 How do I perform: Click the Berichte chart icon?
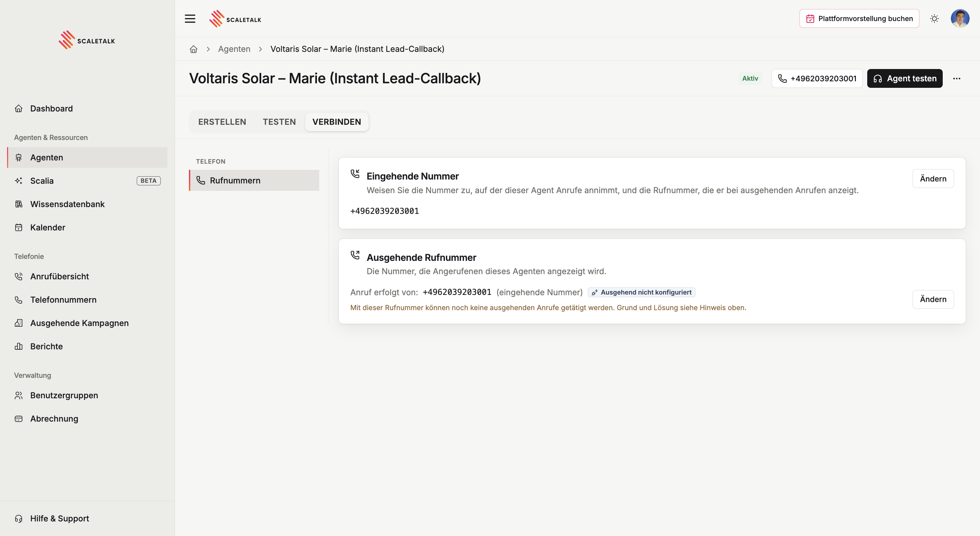point(19,346)
